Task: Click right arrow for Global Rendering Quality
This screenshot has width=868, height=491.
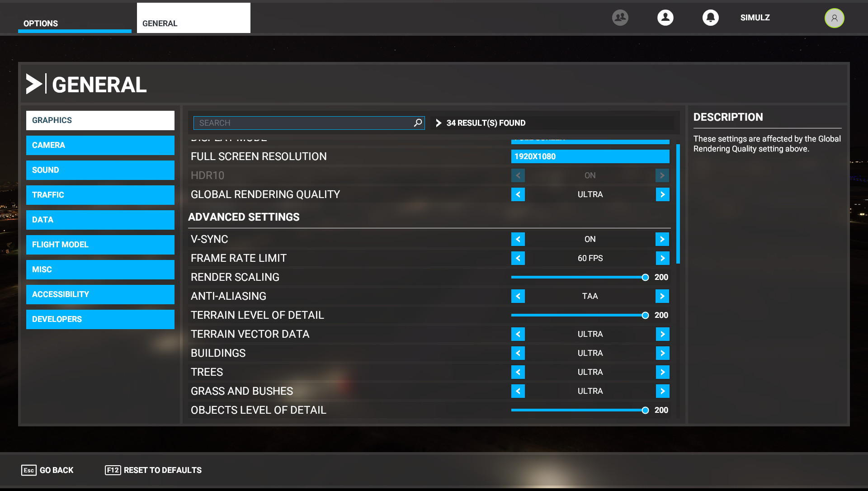Action: (662, 194)
